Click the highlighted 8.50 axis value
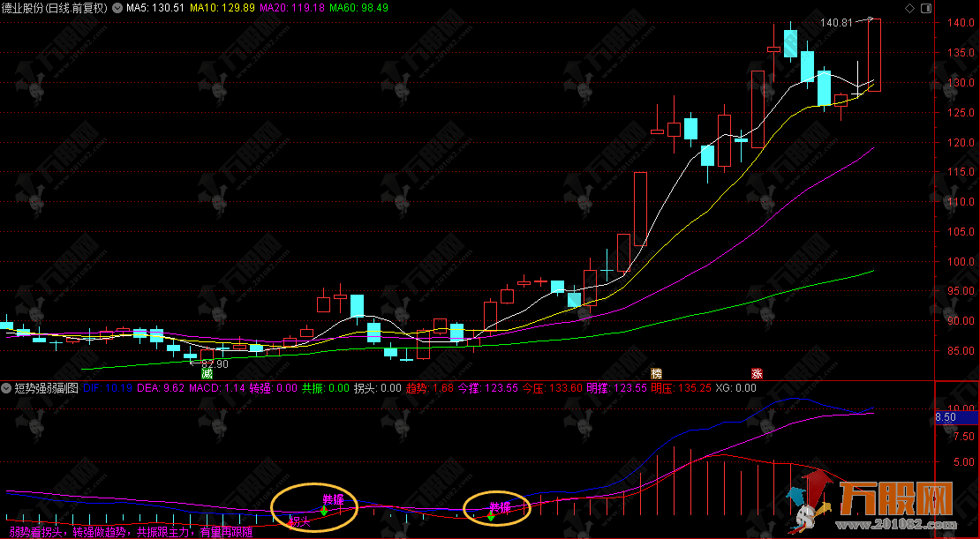The width and height of the screenshot is (980, 539). [x=957, y=417]
